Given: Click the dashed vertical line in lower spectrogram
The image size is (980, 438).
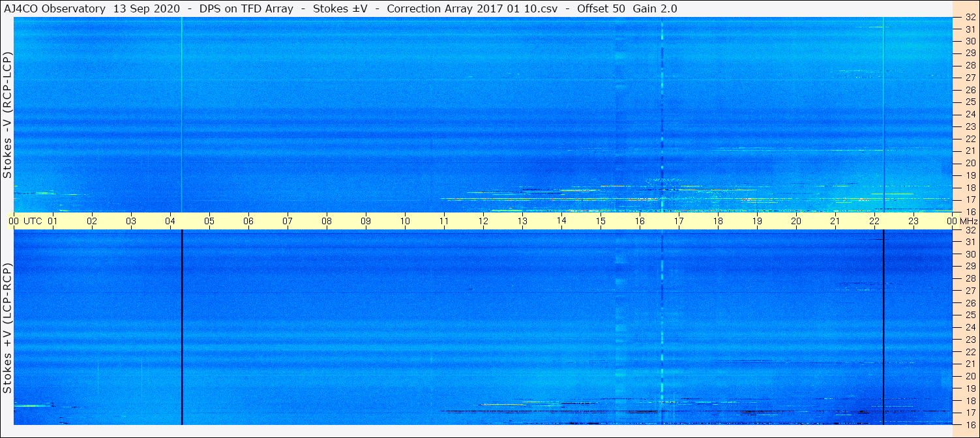Looking at the screenshot, I should coord(662,327).
